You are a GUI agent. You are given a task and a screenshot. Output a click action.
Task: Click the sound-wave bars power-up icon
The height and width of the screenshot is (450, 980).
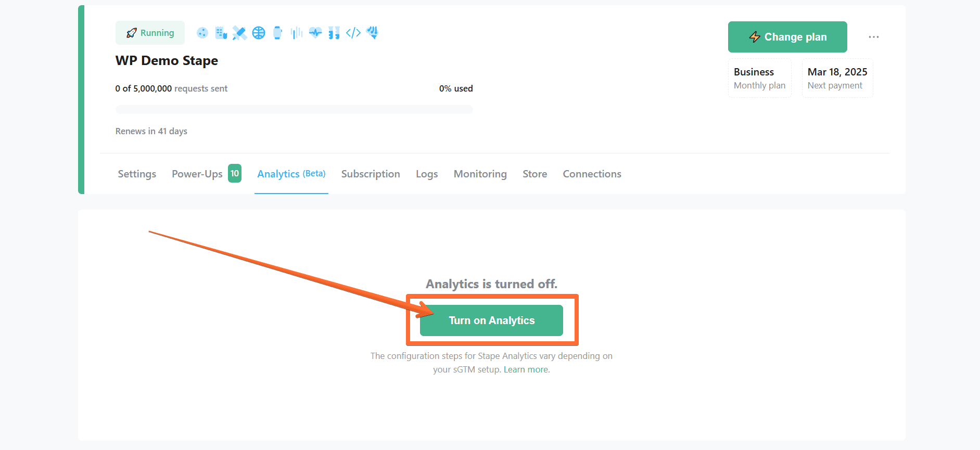[297, 33]
